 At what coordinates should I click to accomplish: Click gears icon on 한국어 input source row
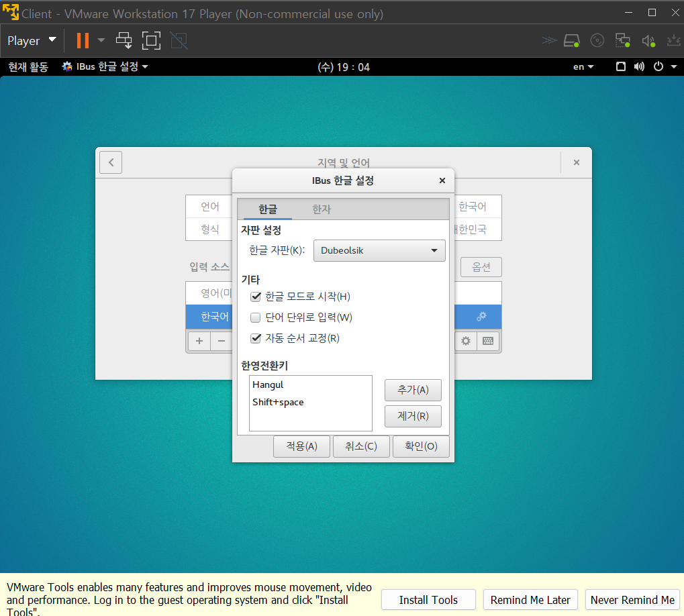point(481,317)
